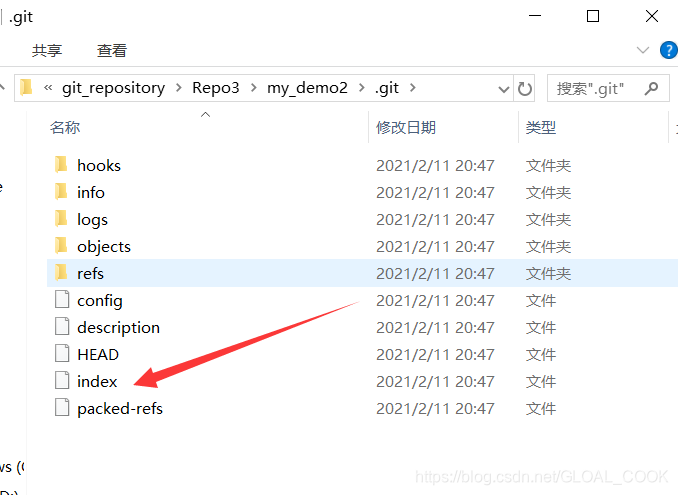The width and height of the screenshot is (678, 495).
Task: Sort by the 类型 column header
Action: (540, 128)
